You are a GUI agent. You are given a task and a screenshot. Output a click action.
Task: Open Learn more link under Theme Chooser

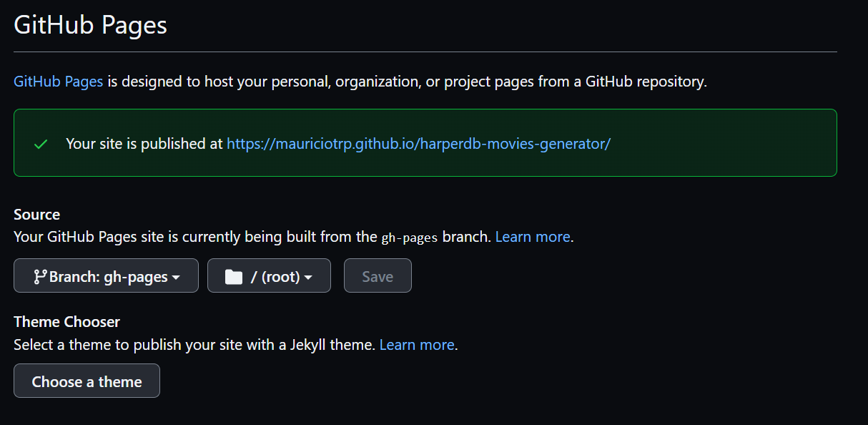pos(417,345)
